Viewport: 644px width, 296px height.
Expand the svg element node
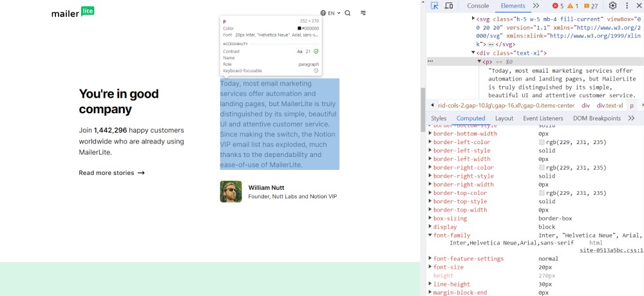coord(473,19)
